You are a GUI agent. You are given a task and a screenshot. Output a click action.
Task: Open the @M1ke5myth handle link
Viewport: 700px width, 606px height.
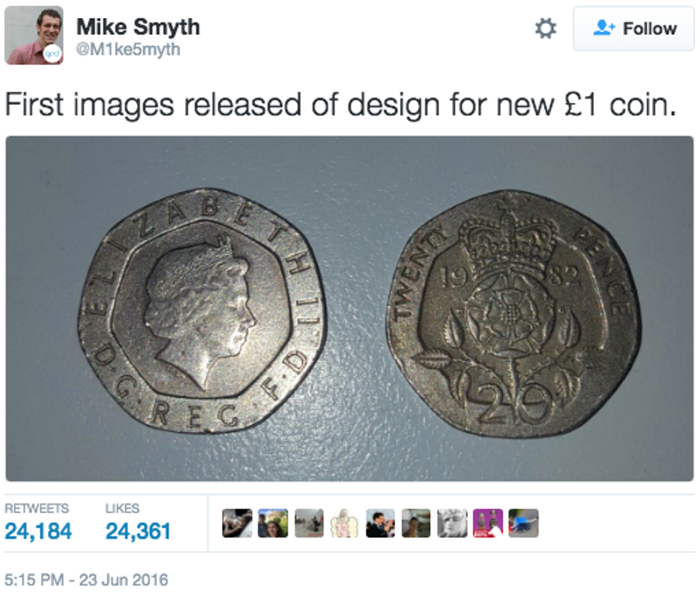coord(128,49)
